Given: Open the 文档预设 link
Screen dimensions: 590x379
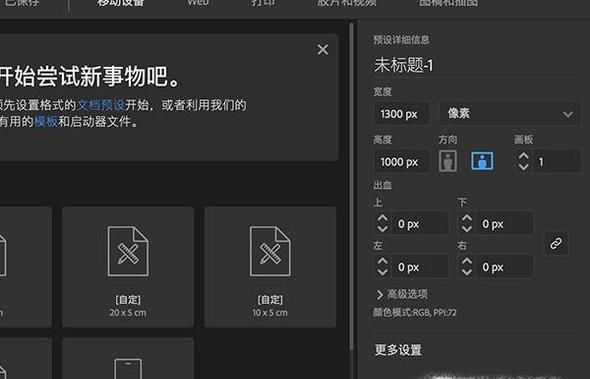Looking at the screenshot, I should (x=101, y=105).
